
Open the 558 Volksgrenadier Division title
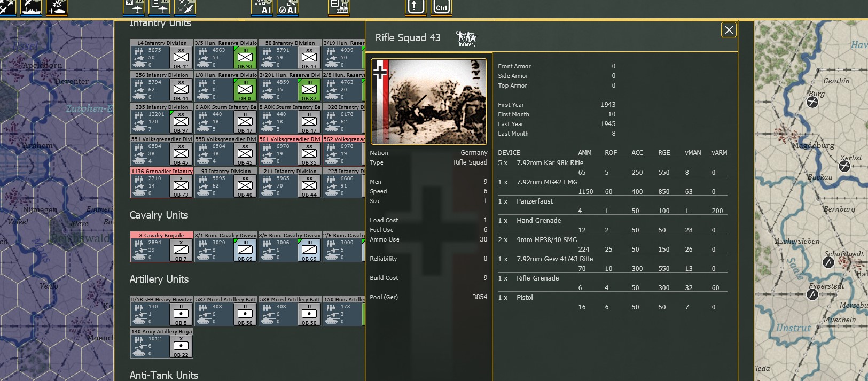tap(226, 139)
